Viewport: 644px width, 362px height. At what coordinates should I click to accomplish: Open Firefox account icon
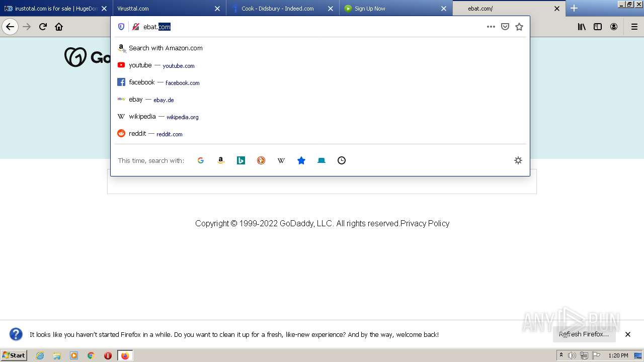(x=614, y=27)
